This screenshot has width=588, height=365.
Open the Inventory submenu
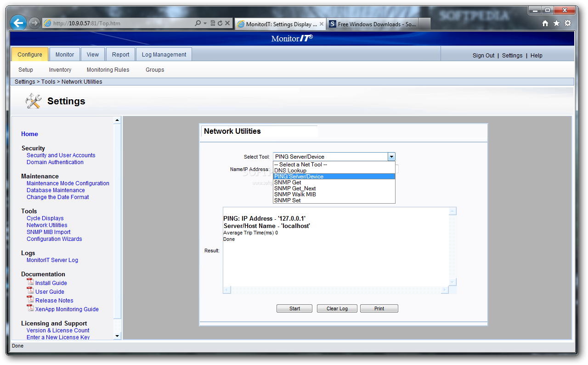(x=60, y=70)
